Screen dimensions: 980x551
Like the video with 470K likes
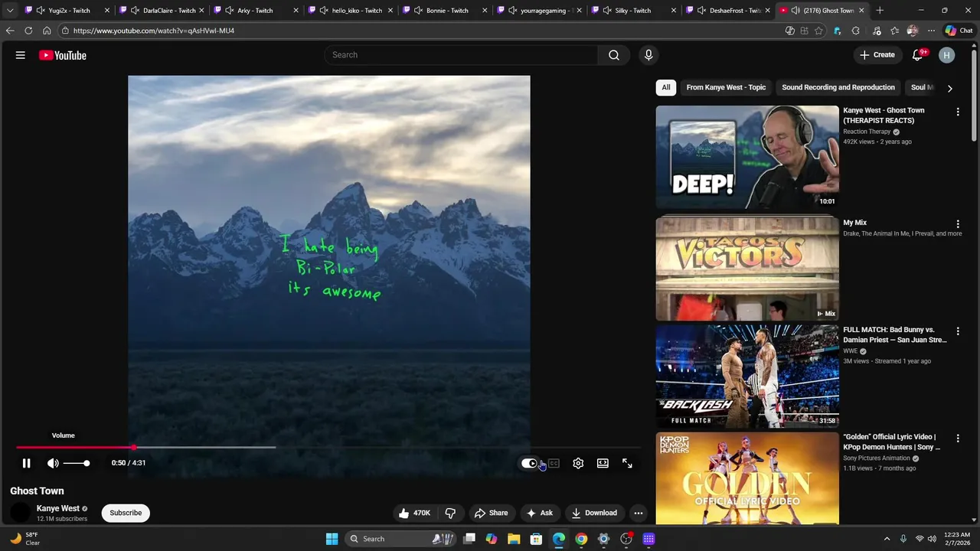point(414,513)
